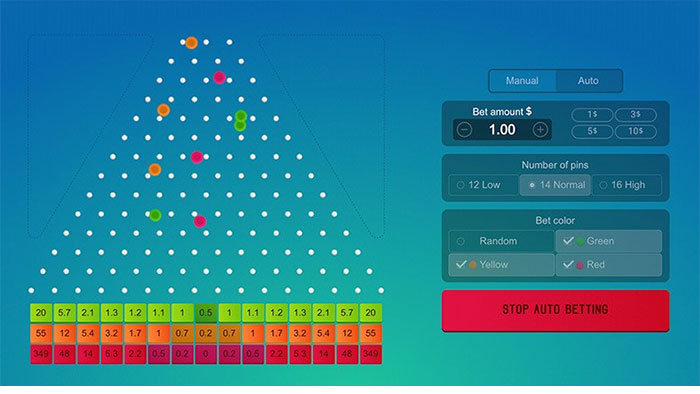Set bet to 10$ preset

pos(636,132)
